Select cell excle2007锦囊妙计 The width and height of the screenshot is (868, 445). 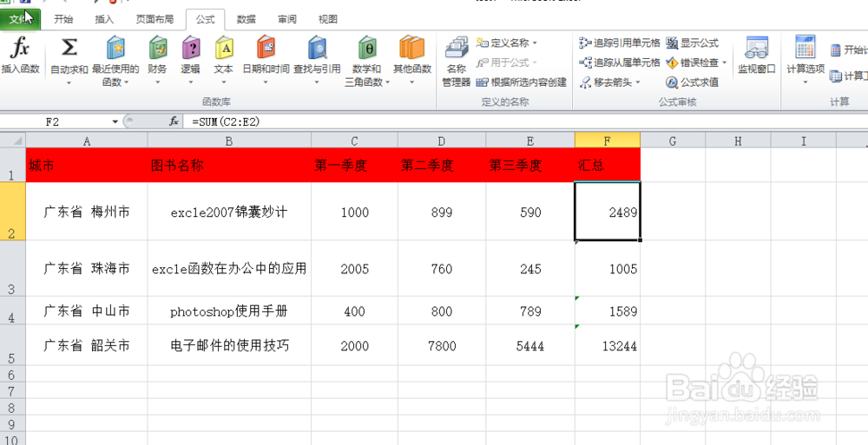tap(229, 212)
